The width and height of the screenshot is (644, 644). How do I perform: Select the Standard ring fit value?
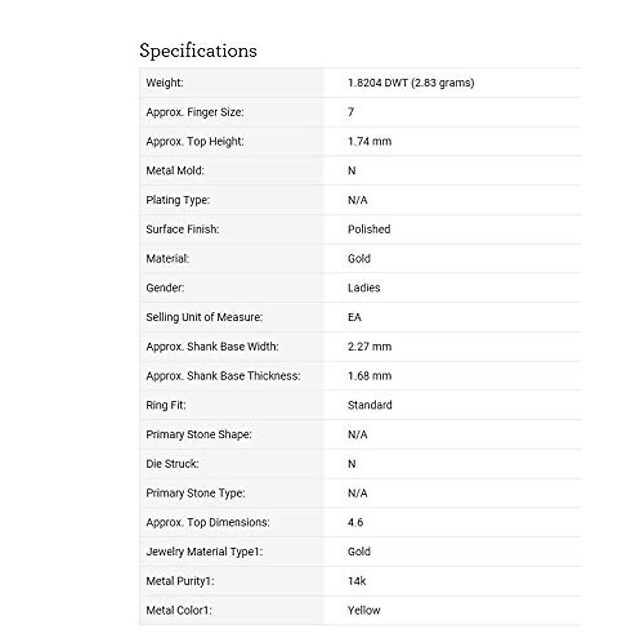click(x=369, y=405)
